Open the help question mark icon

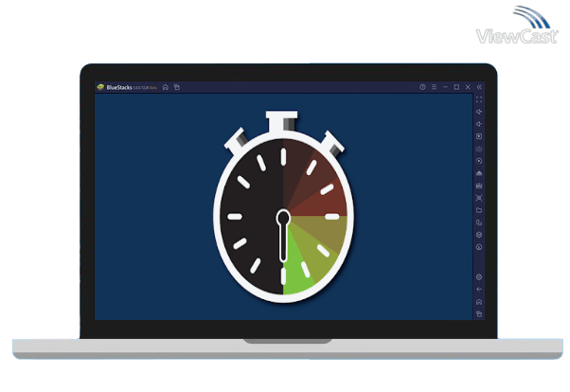(422, 87)
